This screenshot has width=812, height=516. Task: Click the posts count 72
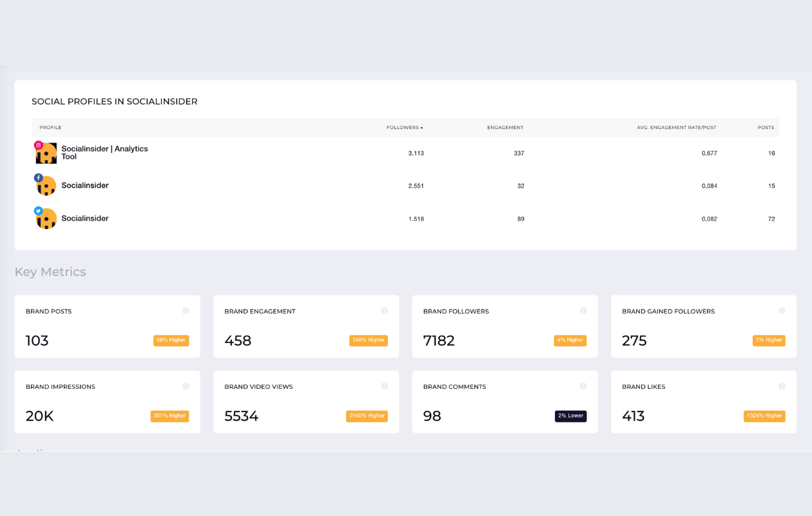click(771, 219)
